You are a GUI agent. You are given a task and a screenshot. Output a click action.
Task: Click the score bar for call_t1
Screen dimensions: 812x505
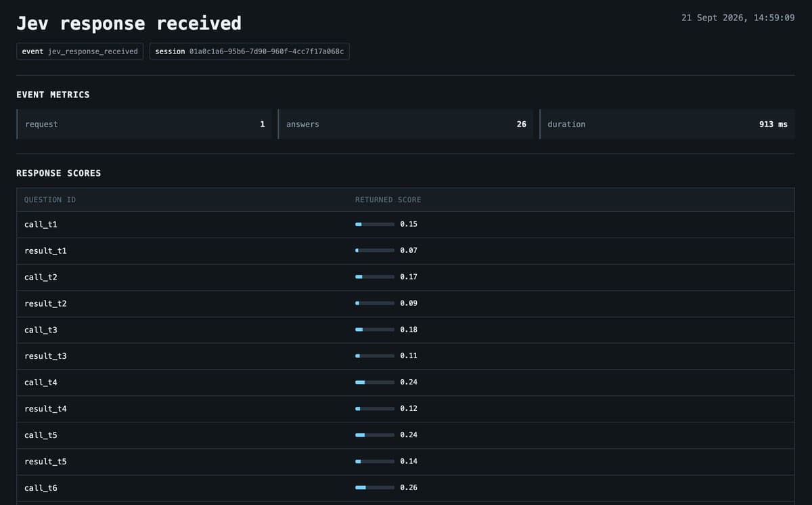pyautogui.click(x=375, y=224)
